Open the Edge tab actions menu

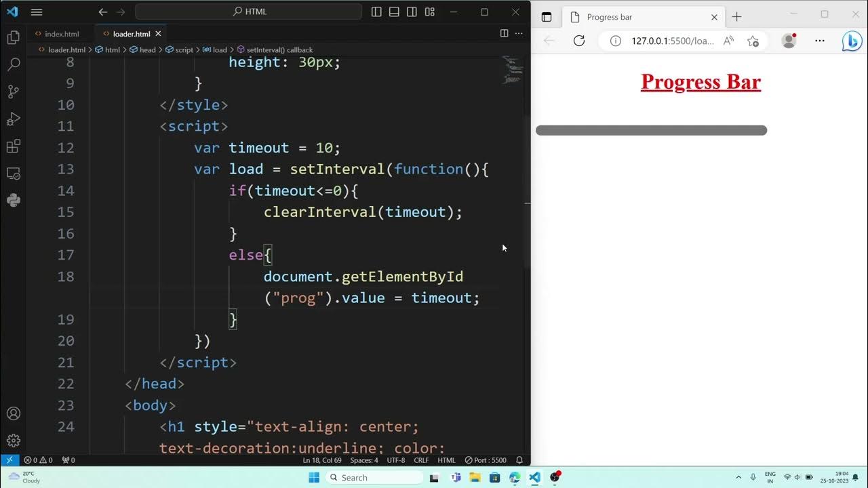pos(547,17)
